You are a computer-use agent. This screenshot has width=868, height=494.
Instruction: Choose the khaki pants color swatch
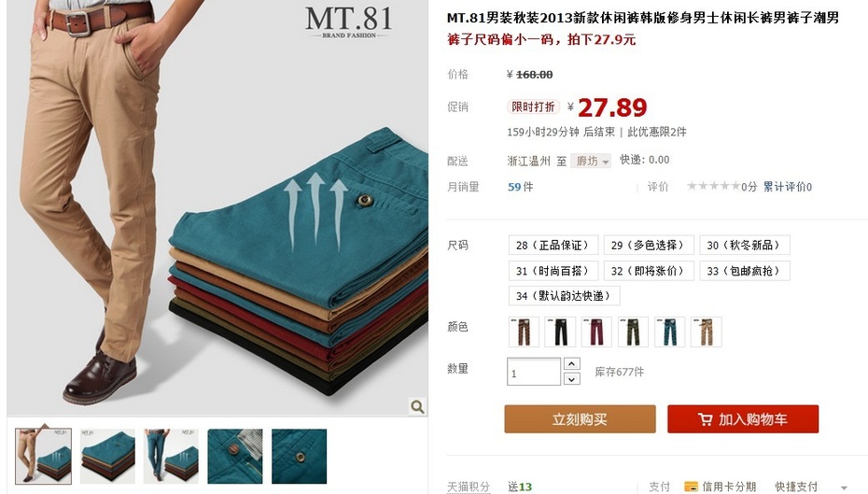click(x=707, y=332)
